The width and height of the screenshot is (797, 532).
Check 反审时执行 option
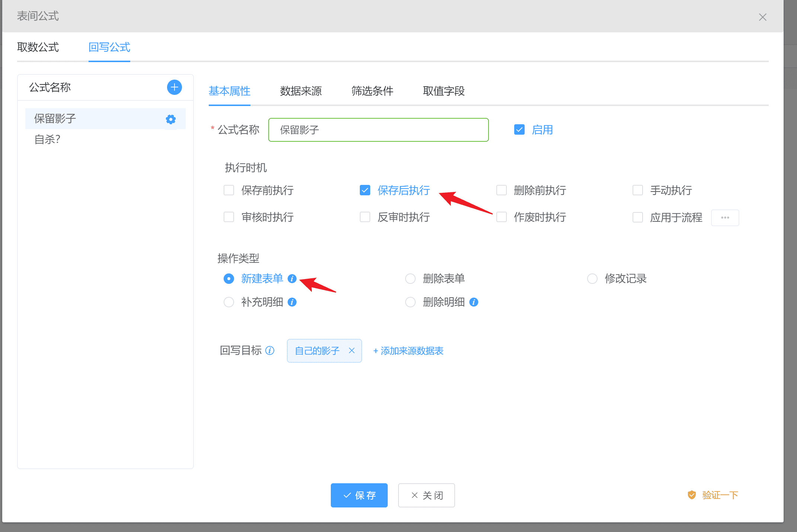365,217
